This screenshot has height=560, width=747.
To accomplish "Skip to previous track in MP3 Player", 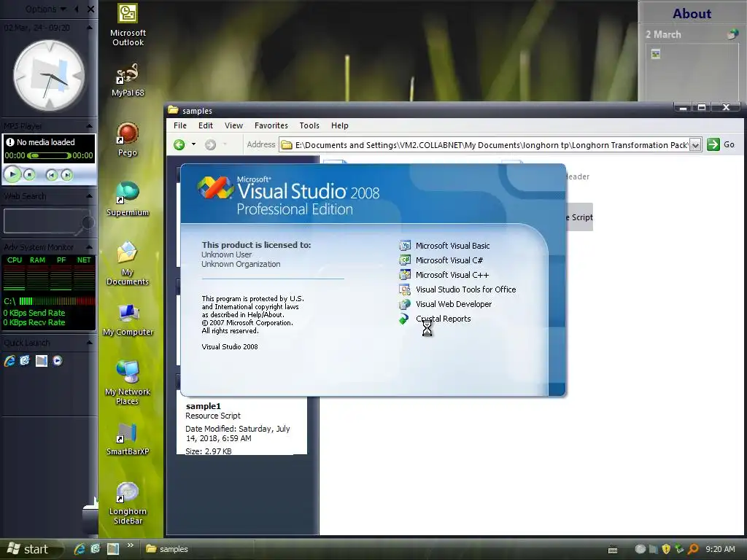I will tap(52, 175).
